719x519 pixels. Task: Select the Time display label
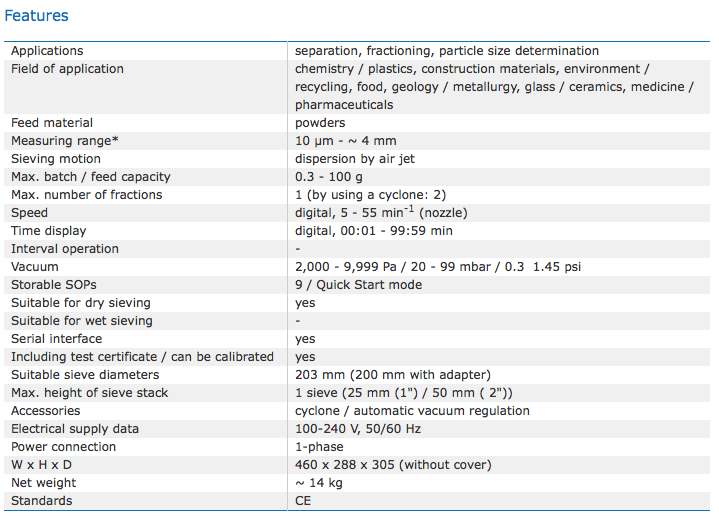49,231
